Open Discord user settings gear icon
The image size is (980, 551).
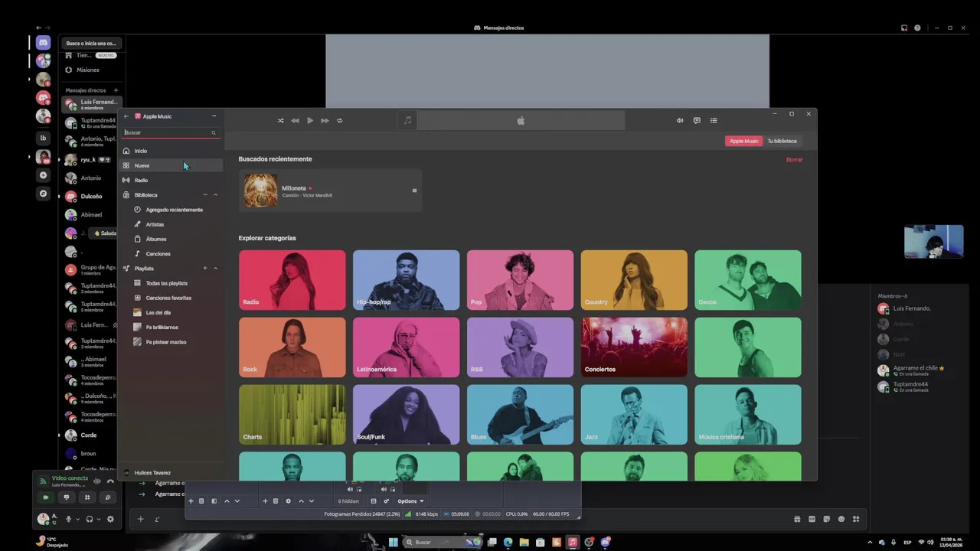(x=110, y=519)
